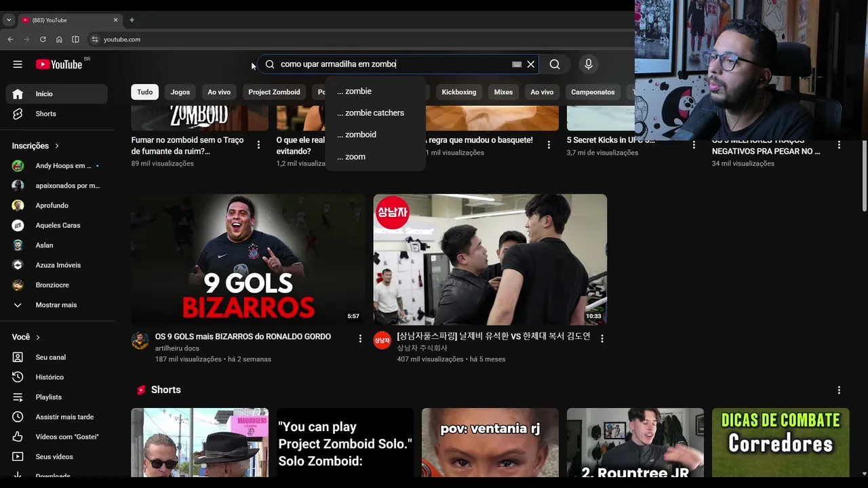Screen dimensions: 868x488
Task: Open Aqueles Caras subscription
Action: pos(58,225)
